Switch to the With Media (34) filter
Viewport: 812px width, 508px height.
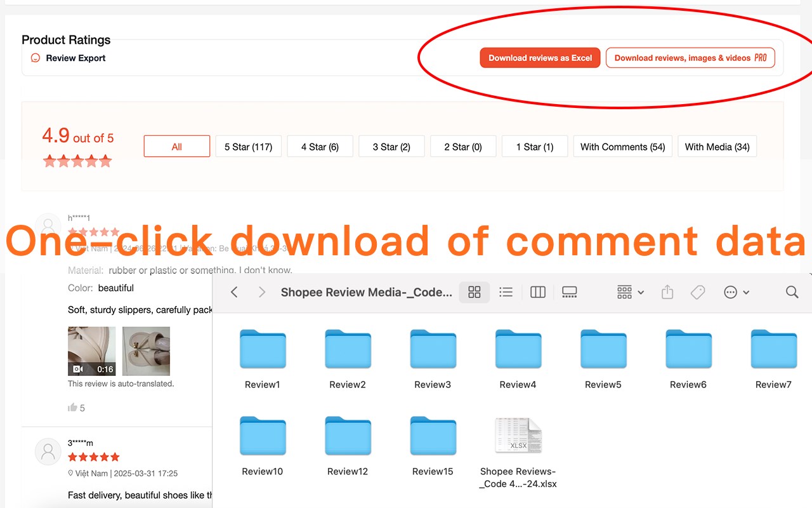pos(717,146)
